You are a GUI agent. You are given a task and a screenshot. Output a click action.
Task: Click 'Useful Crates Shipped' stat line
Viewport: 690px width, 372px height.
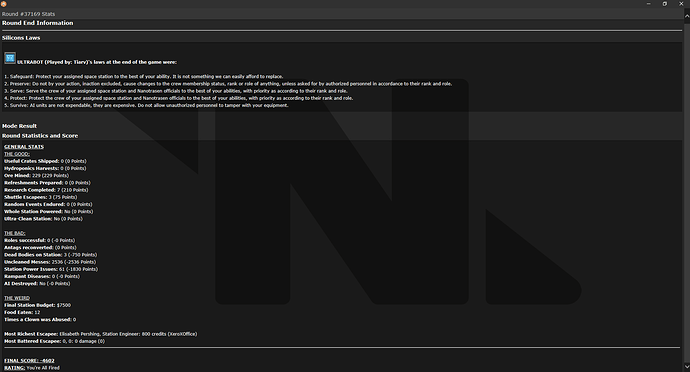(45, 161)
